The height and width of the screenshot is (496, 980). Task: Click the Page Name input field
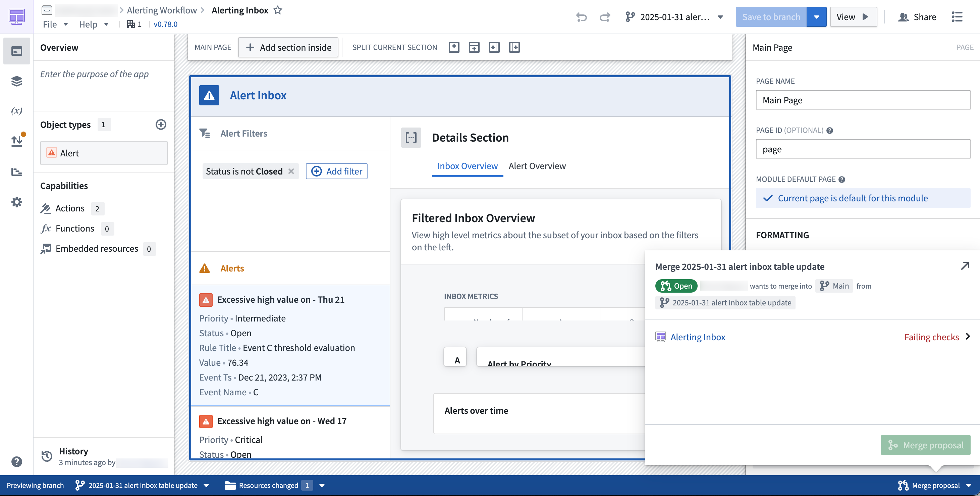tap(863, 100)
